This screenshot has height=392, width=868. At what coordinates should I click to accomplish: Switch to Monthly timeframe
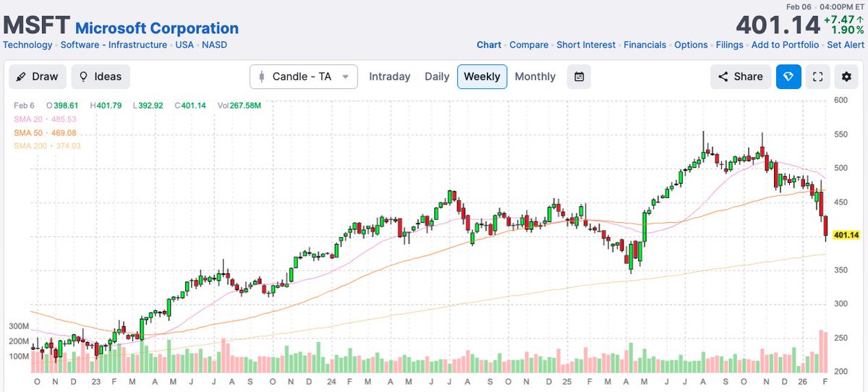click(535, 77)
